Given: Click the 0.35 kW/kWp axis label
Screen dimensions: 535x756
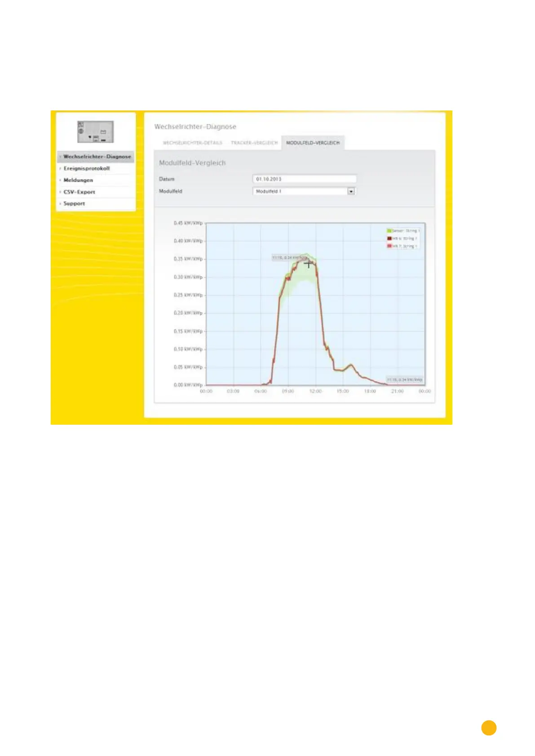Looking at the screenshot, I should point(188,259).
